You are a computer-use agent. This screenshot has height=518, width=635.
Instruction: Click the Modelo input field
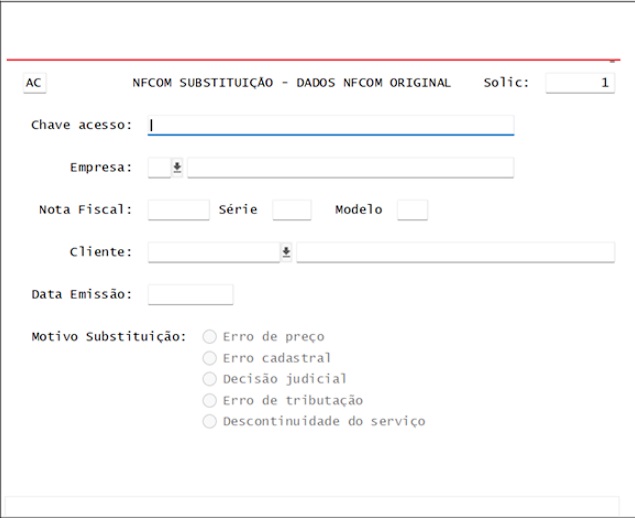point(412,210)
